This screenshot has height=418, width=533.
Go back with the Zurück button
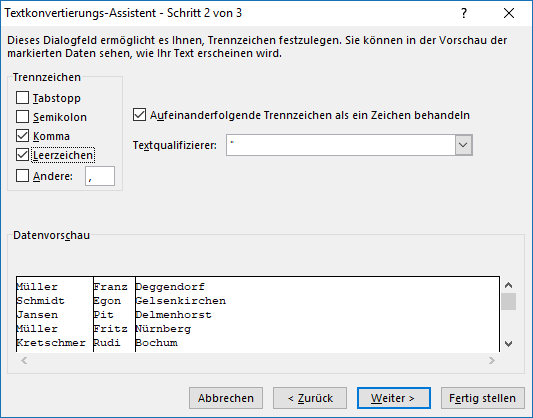click(x=310, y=398)
